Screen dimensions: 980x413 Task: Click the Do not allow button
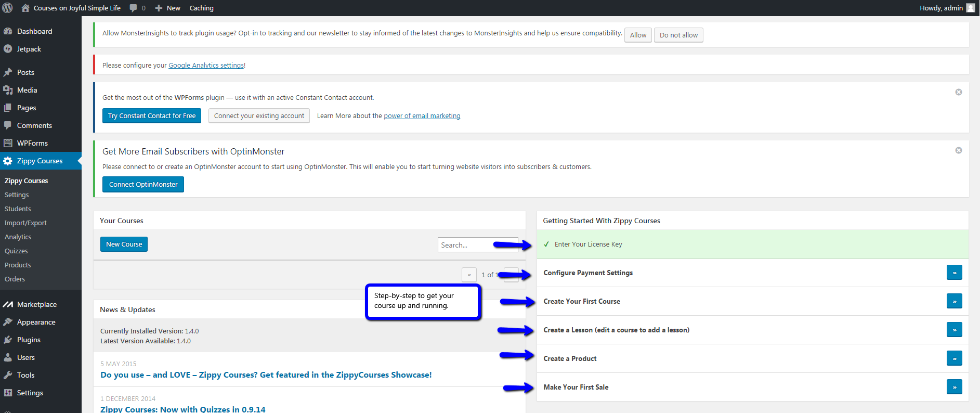678,35
